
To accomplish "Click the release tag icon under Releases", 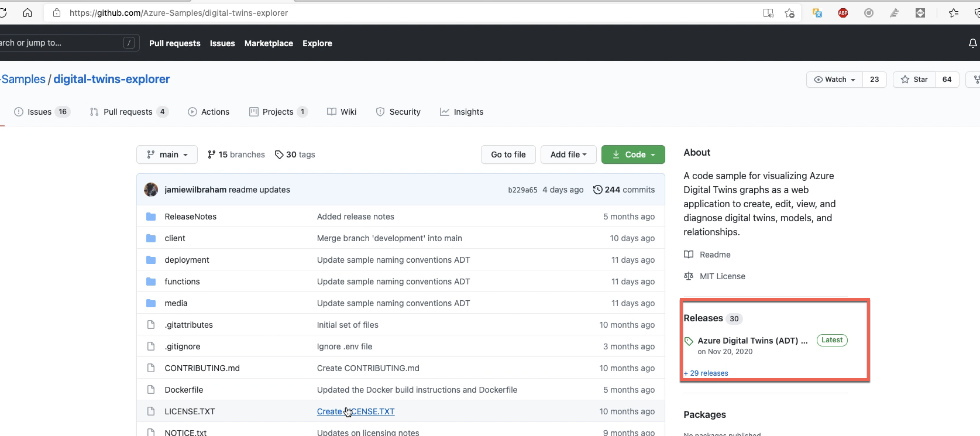I will [x=689, y=341].
